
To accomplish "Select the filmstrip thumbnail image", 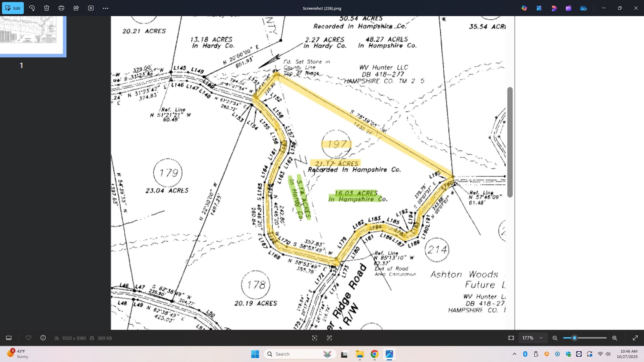I will coord(33,34).
